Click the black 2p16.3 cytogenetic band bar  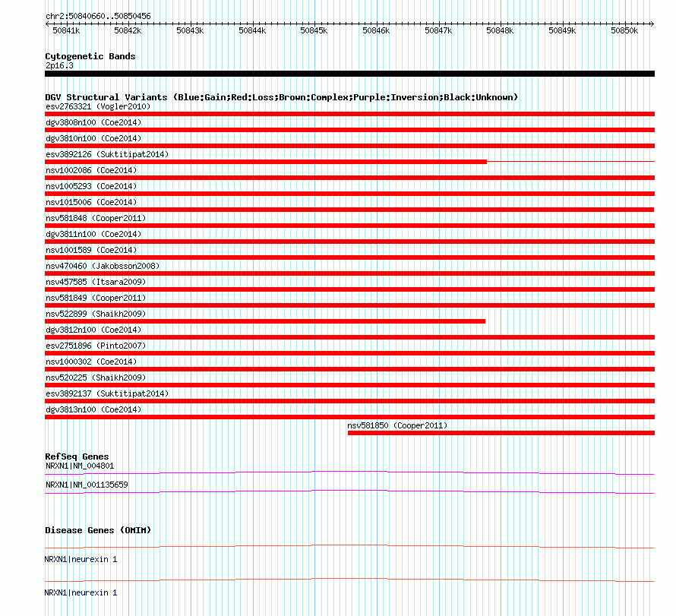349,74
